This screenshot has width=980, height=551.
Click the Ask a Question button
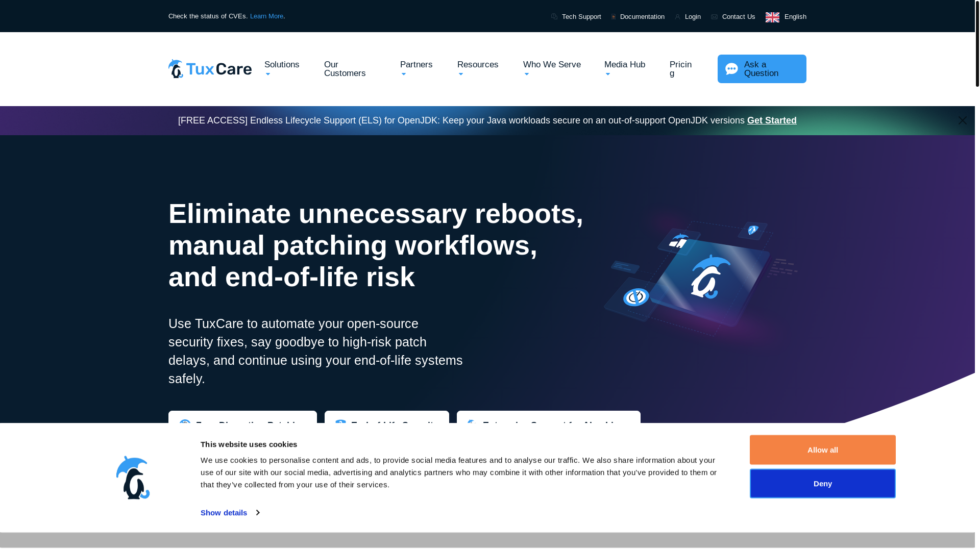(762, 69)
